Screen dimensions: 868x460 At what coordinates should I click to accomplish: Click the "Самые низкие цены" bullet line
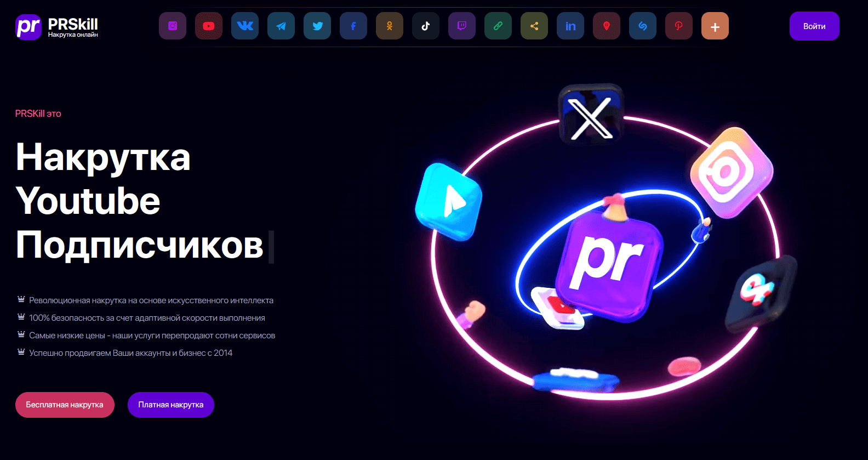pos(152,336)
